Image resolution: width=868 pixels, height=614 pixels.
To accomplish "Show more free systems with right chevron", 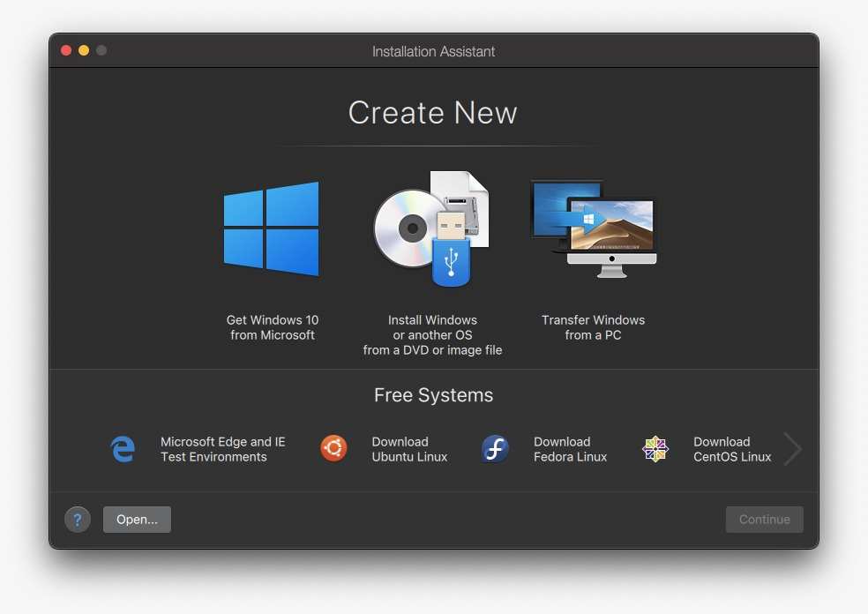I will point(793,448).
